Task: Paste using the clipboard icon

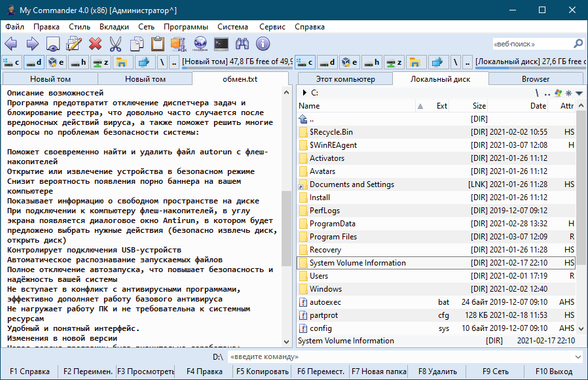Action: tap(158, 44)
